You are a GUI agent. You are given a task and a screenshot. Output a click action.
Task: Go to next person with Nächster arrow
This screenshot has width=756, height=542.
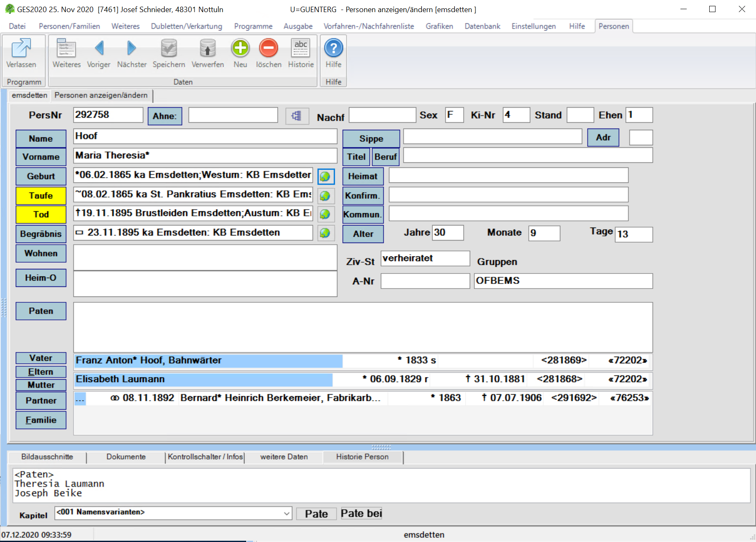[x=131, y=48]
